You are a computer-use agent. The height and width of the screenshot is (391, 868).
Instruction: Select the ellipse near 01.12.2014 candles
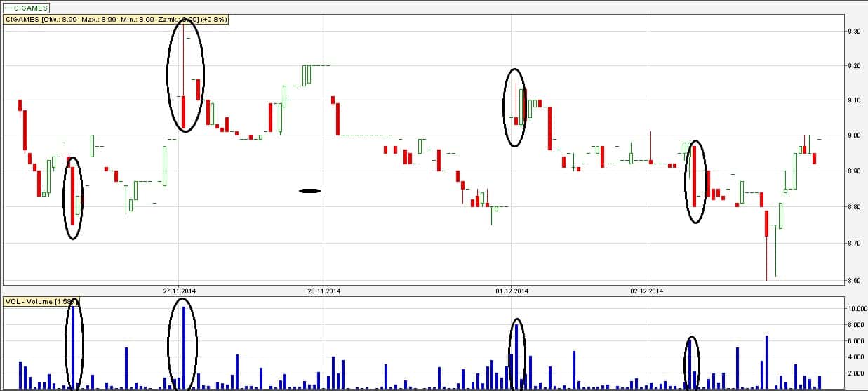click(515, 107)
